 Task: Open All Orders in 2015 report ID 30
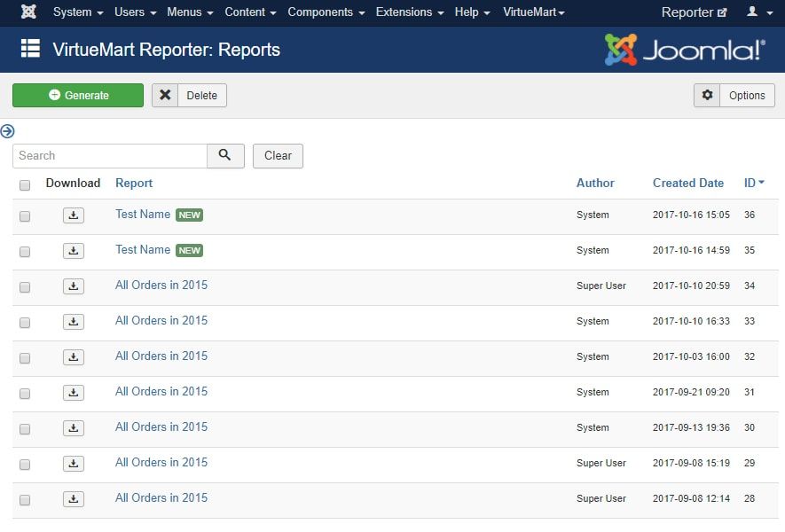(161, 427)
